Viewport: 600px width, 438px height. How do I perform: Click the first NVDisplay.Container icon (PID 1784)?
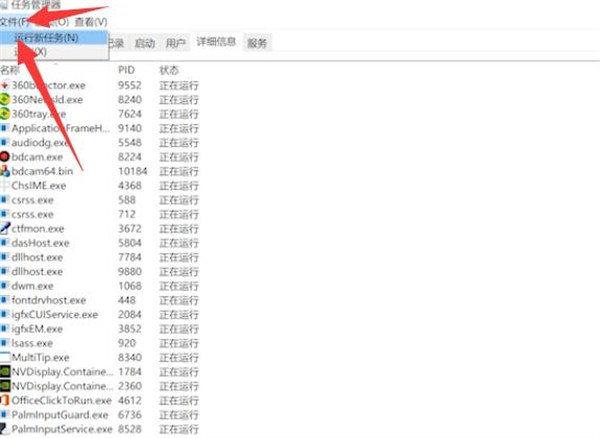pyautogui.click(x=5, y=371)
